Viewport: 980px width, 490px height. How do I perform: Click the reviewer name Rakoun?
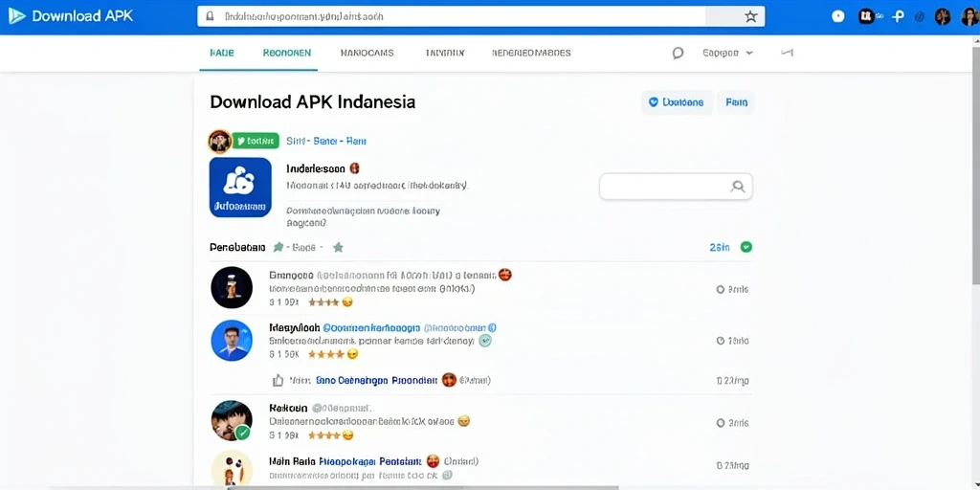(x=288, y=408)
